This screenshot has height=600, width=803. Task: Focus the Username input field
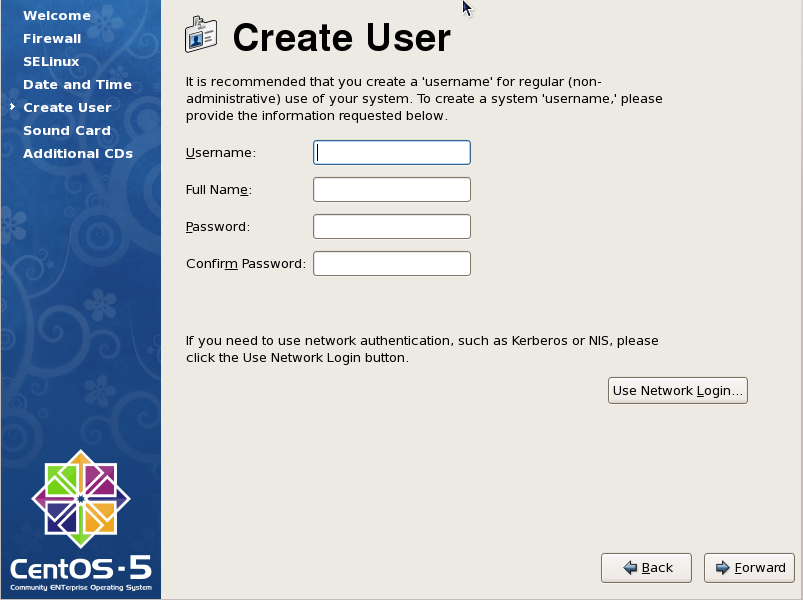(392, 153)
